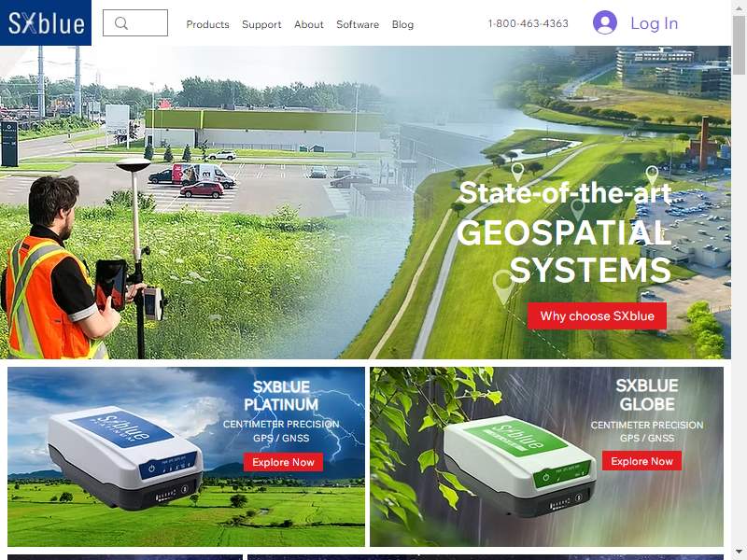Click the SXblue logo
The image size is (747, 560).
pos(46,22)
